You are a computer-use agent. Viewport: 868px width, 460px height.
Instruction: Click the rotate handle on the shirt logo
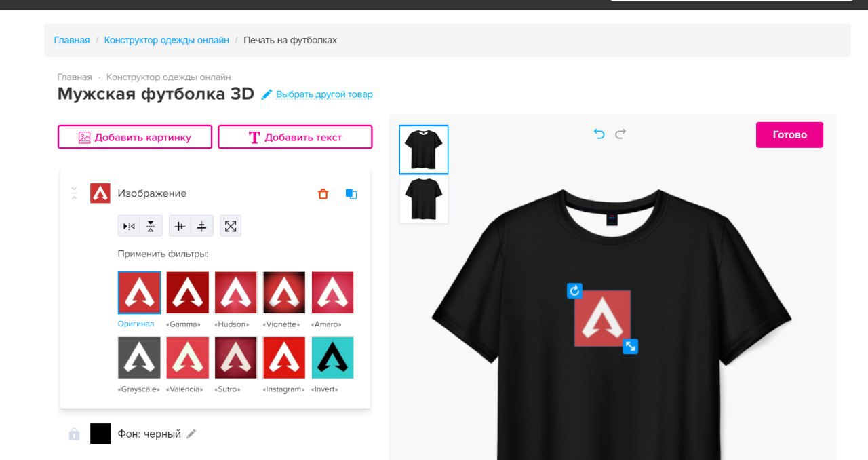(x=574, y=290)
